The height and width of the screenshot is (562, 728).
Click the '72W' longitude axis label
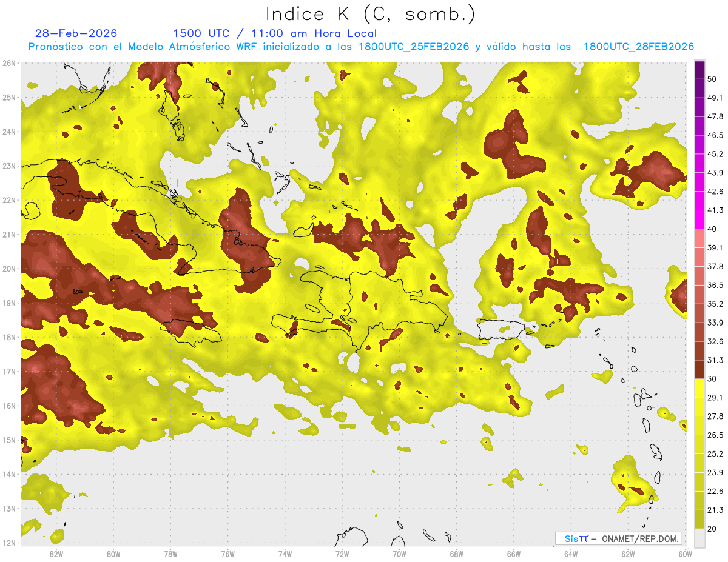342,554
